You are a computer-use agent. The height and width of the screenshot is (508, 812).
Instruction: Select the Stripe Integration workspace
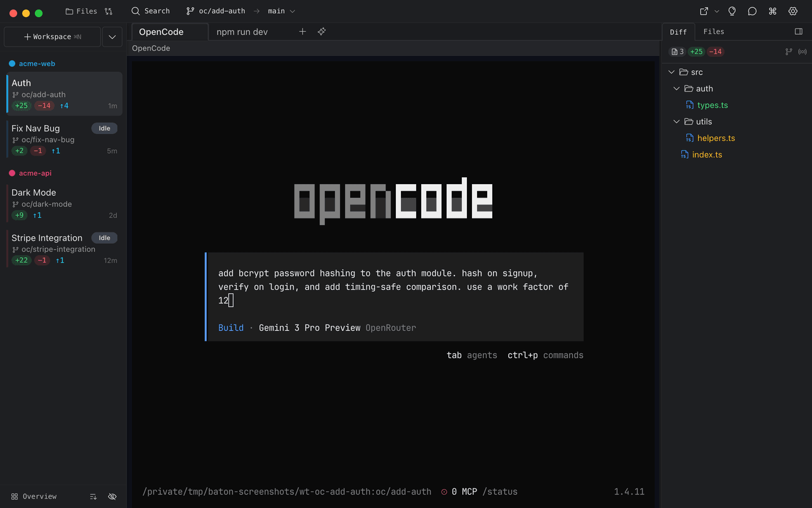(64, 249)
